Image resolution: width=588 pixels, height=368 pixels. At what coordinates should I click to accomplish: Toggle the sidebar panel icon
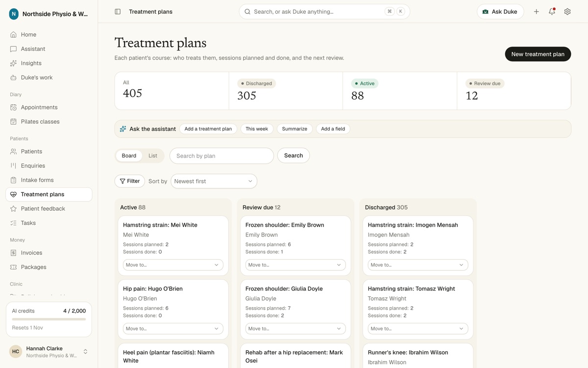coord(118,12)
